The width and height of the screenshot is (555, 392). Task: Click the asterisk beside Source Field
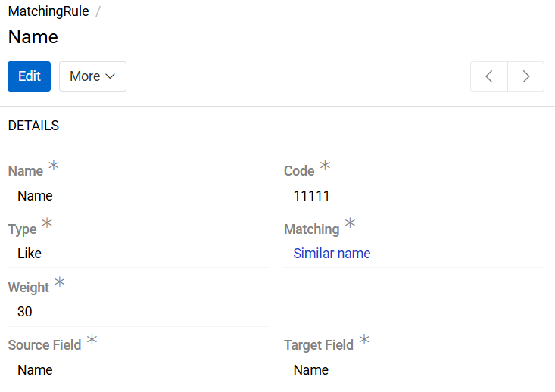[92, 340]
